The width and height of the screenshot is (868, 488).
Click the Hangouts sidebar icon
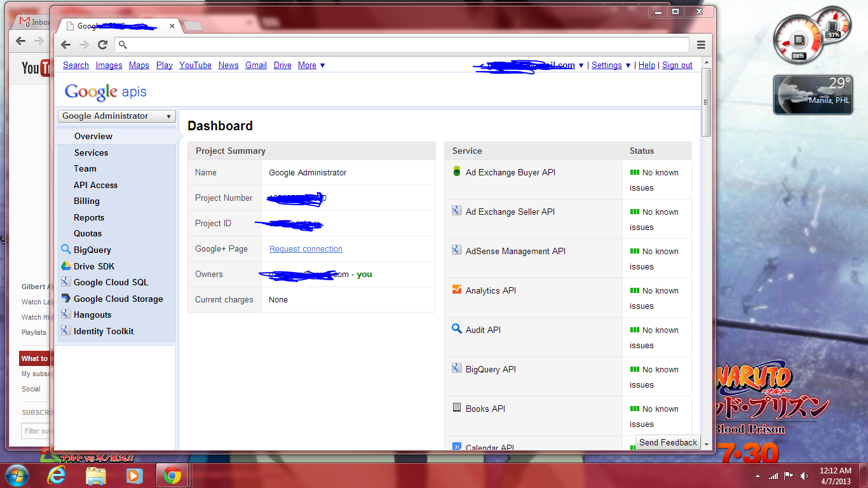click(65, 315)
